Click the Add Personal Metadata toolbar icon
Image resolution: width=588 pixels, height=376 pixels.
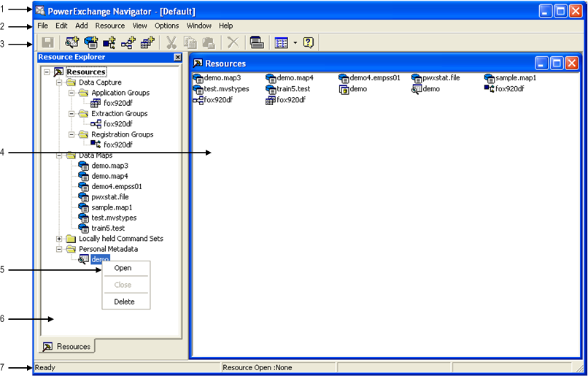pos(72,43)
